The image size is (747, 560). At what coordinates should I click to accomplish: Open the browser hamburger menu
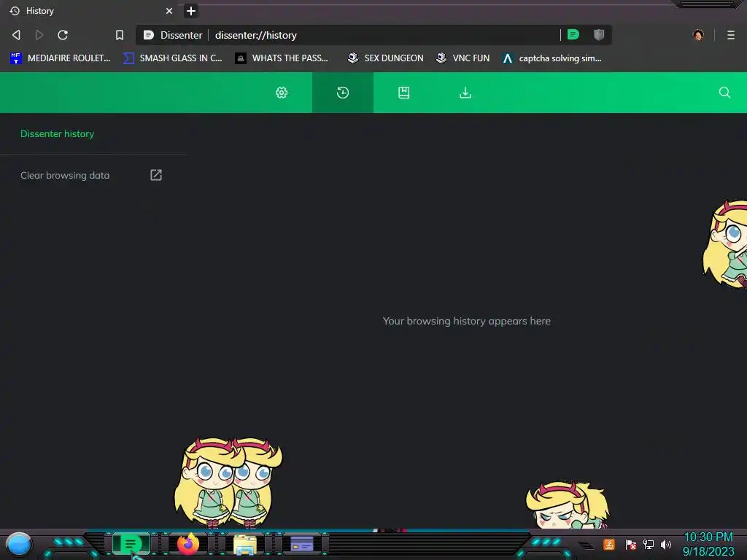click(x=731, y=35)
